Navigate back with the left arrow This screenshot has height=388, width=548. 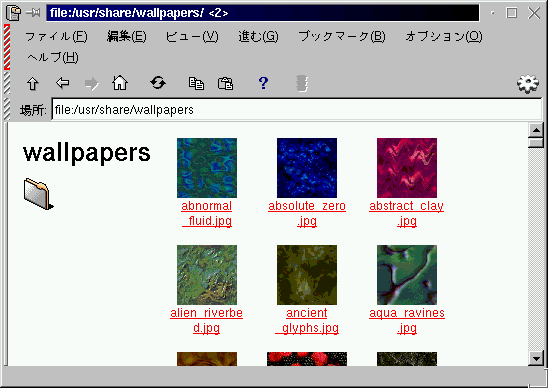[x=63, y=83]
